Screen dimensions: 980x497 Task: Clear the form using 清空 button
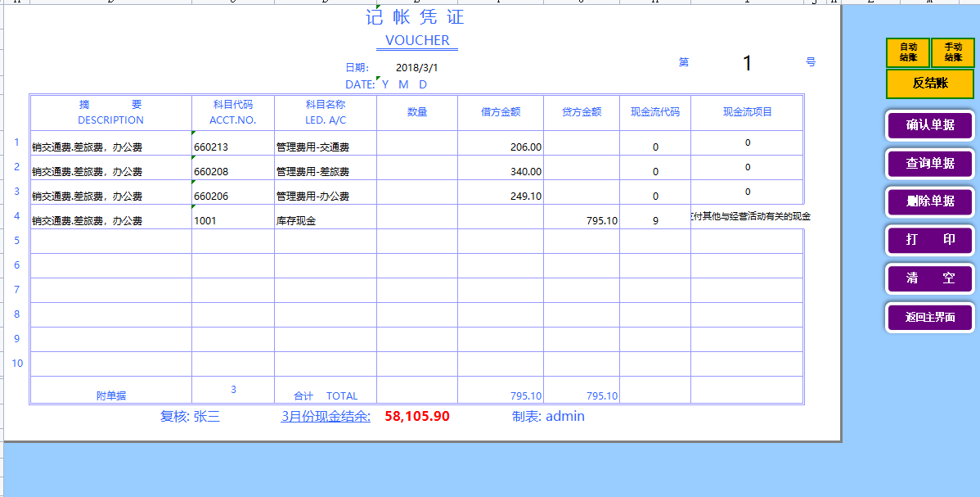(x=930, y=278)
